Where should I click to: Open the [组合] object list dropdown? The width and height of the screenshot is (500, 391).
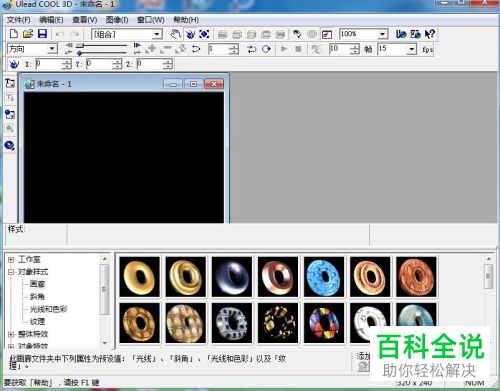pos(157,34)
